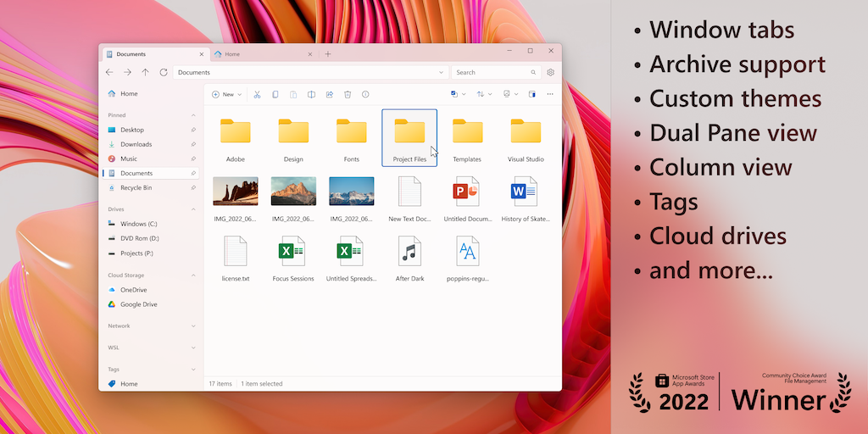
Task: Click in the Search input field
Action: tap(490, 73)
